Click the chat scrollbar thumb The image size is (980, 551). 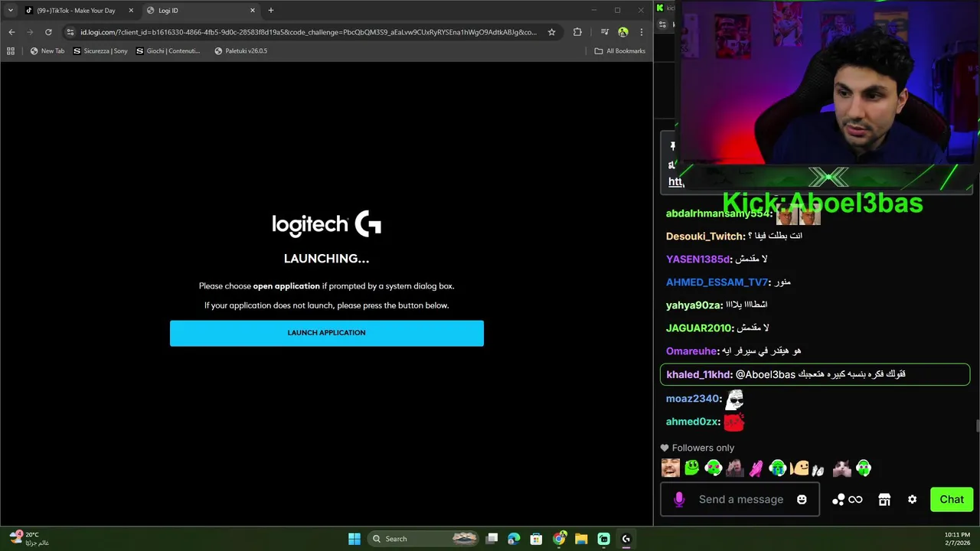pyautogui.click(x=977, y=426)
